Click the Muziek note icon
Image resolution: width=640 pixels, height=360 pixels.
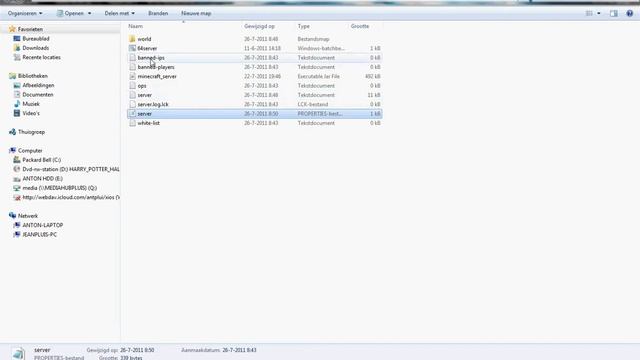coord(17,104)
